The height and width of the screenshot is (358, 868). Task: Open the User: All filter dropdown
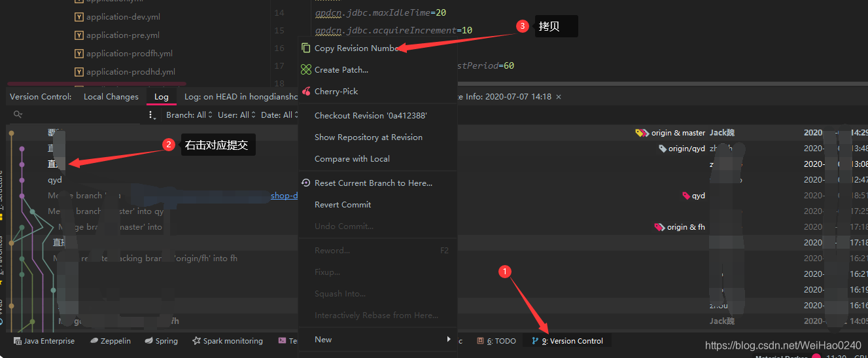[237, 115]
